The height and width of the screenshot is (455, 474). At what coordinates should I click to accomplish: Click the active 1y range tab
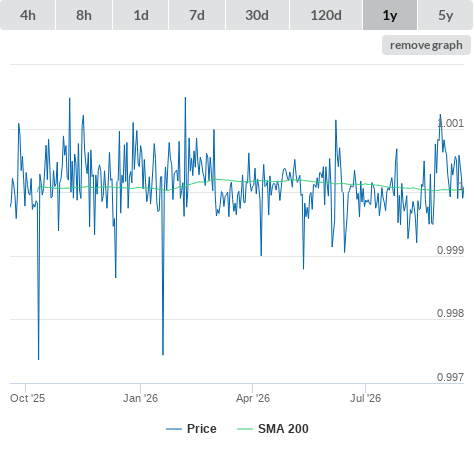390,15
